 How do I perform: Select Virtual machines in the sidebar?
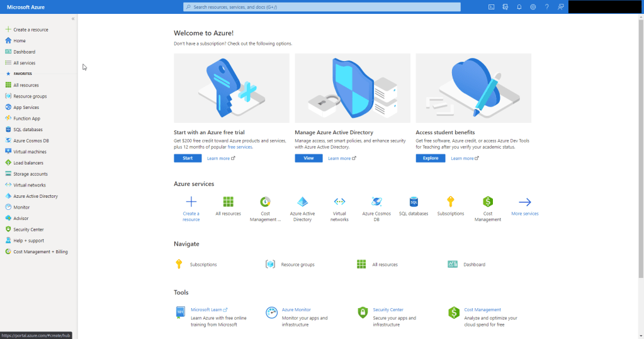[30, 152]
